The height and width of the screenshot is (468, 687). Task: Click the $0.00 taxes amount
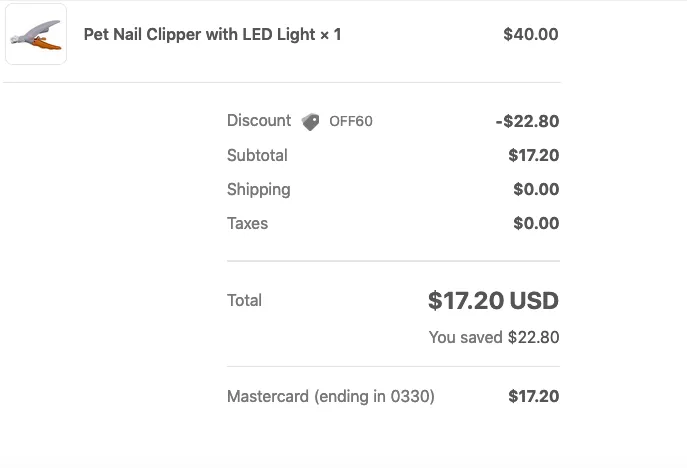click(x=536, y=223)
